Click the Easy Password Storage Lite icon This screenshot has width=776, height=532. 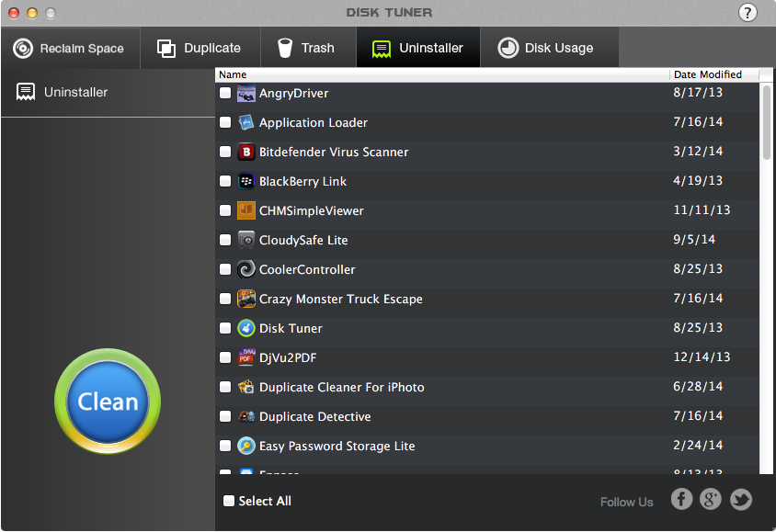click(246, 446)
